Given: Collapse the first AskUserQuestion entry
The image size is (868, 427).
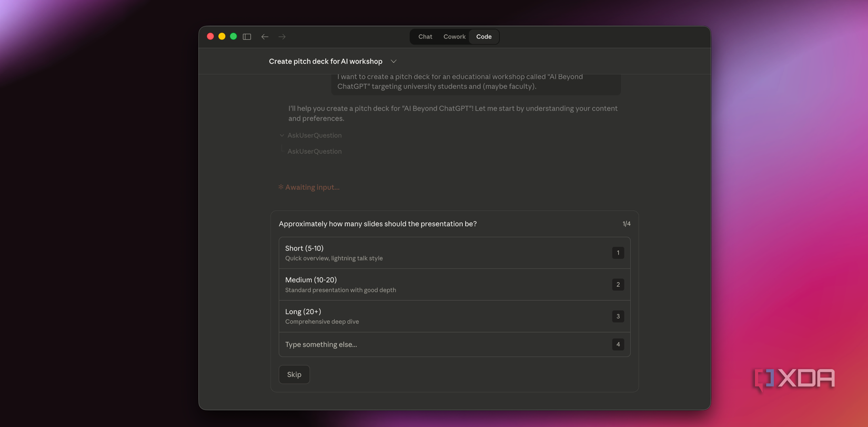Looking at the screenshot, I should point(310,135).
